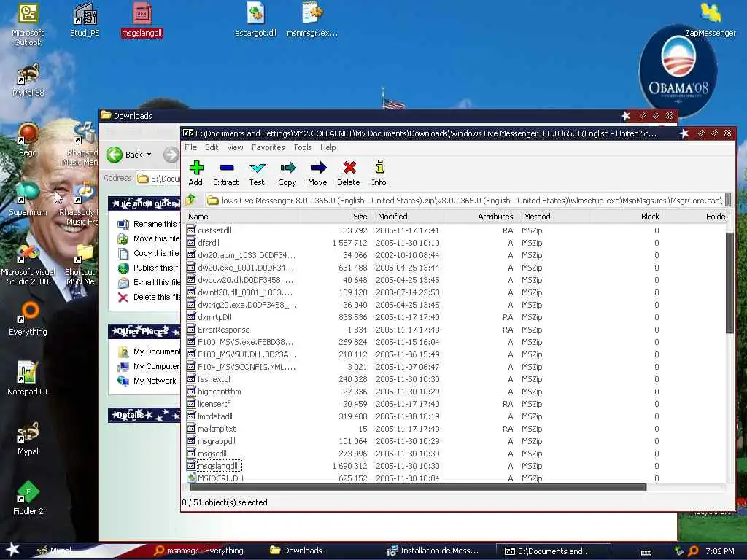747x560 pixels.
Task: Select the Notepad++ desktop icon
Action: point(28,378)
